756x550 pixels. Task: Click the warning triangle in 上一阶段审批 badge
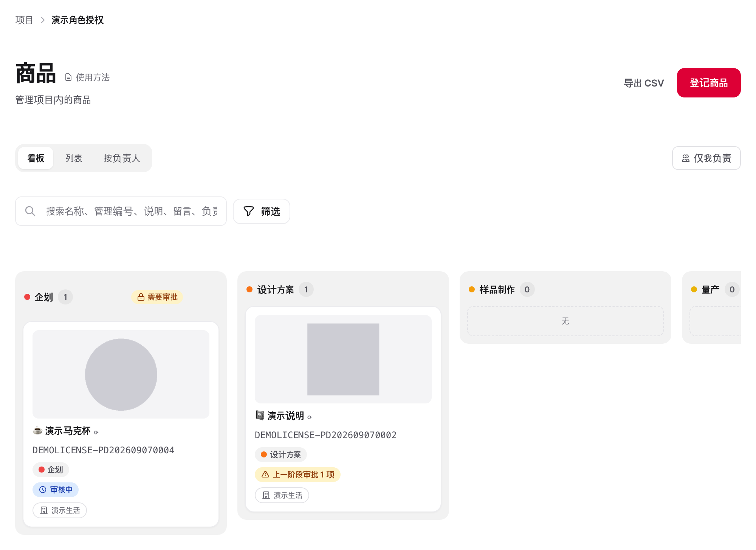click(x=265, y=474)
